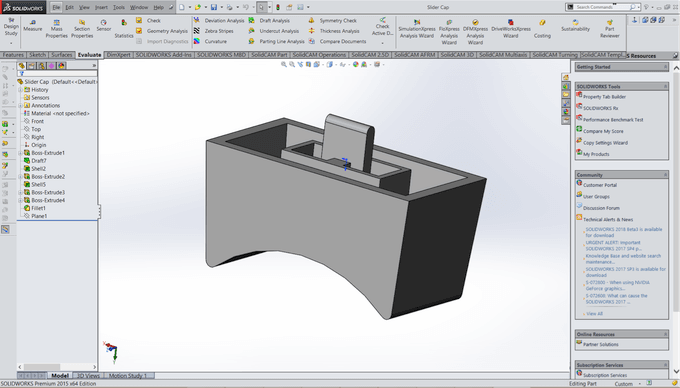Open the Save dropdown arrow
This screenshot has height=388, width=680.
click(x=221, y=7)
